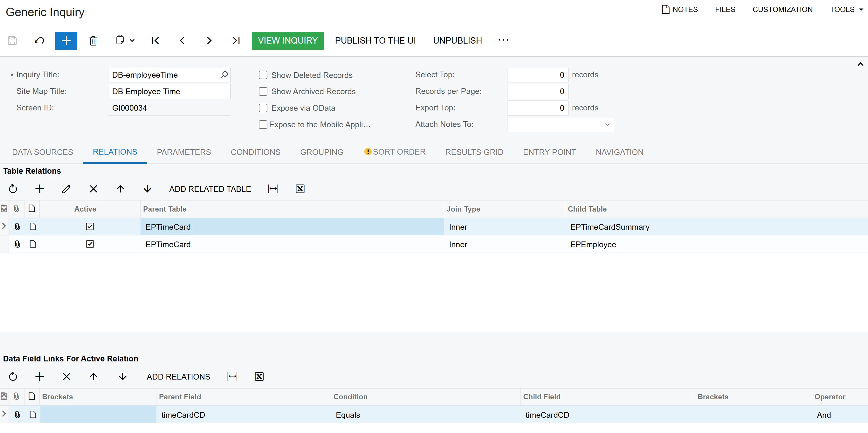The width and height of the screenshot is (868, 433).
Task: Fit columns in Data Field Links grid
Action: [x=232, y=377]
